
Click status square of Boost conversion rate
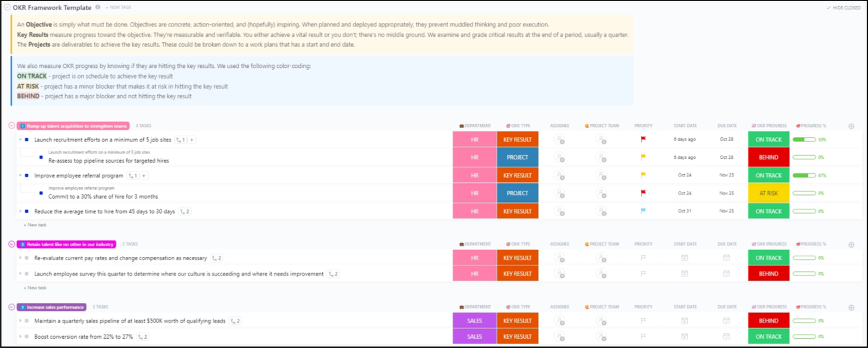pyautogui.click(x=27, y=337)
